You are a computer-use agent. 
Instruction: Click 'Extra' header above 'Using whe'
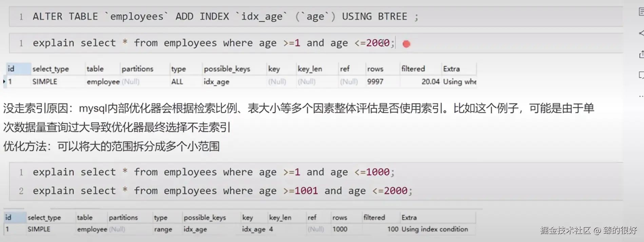(451, 69)
